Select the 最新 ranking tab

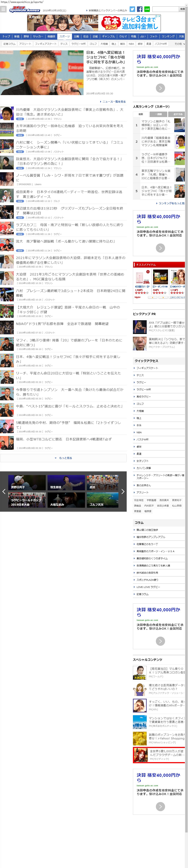(141, 114)
